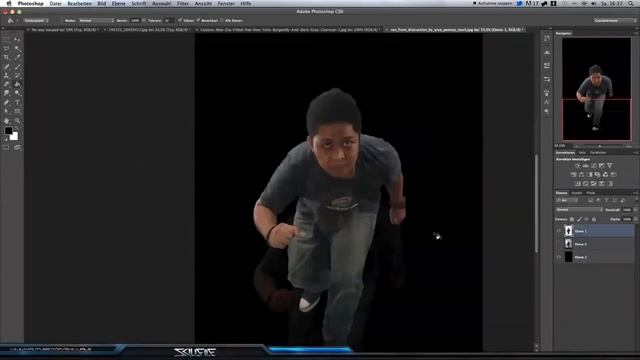The image size is (640, 360).
Task: Select the Path Selection tool
Action: (x=7, y=111)
